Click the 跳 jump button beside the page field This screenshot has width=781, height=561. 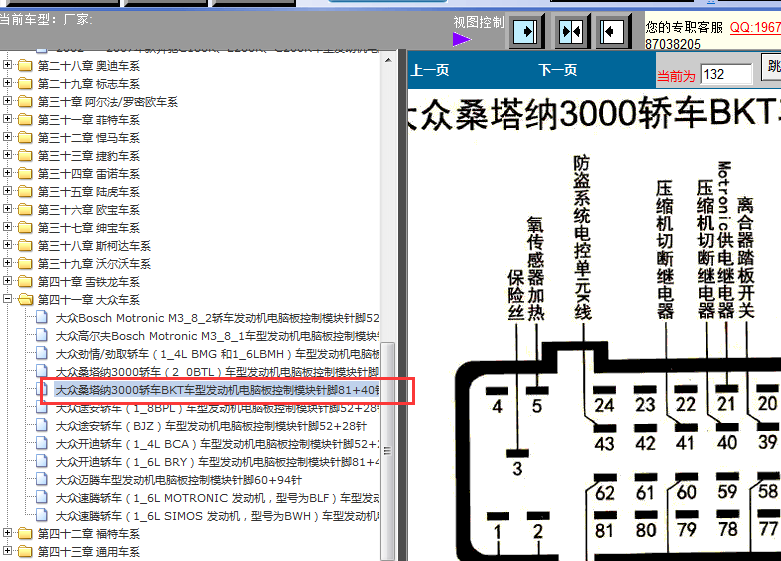[x=772, y=66]
